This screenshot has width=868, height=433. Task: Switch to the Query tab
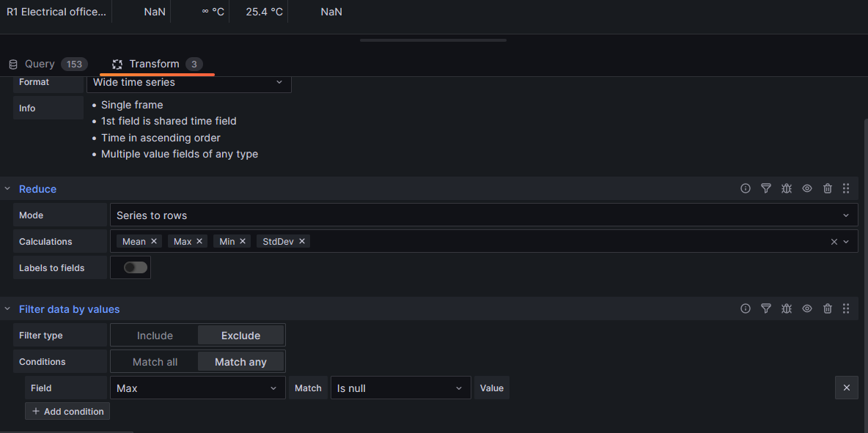point(40,64)
